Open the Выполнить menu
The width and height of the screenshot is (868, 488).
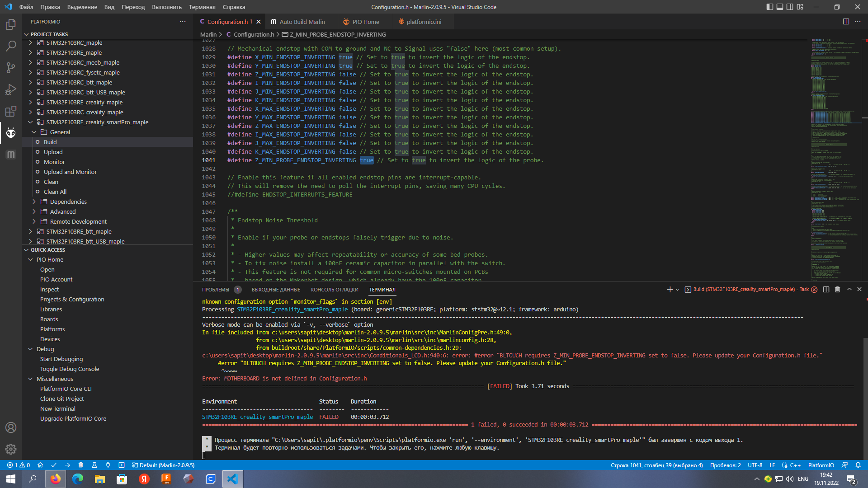[167, 7]
